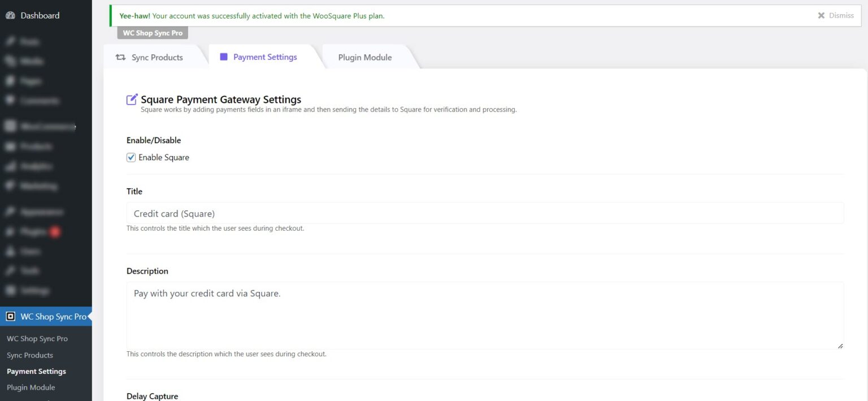
Task: Focus the Title field containing Credit card (Square)
Action: (x=485, y=213)
